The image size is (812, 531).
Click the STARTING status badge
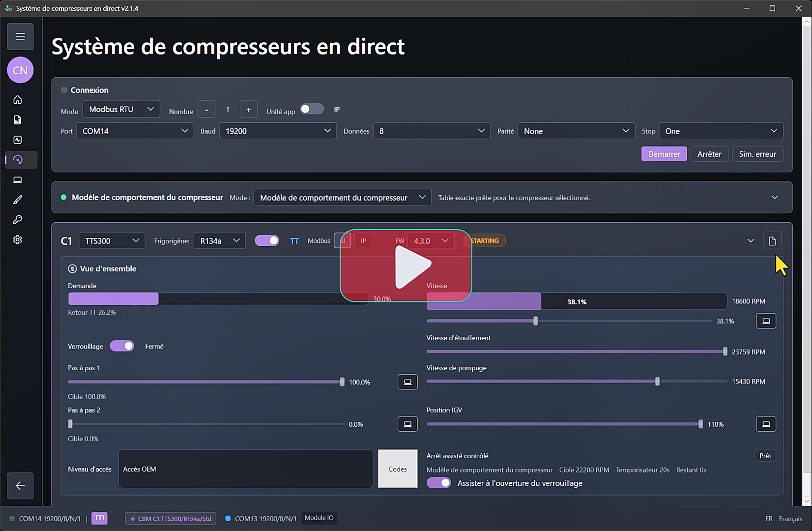(485, 241)
